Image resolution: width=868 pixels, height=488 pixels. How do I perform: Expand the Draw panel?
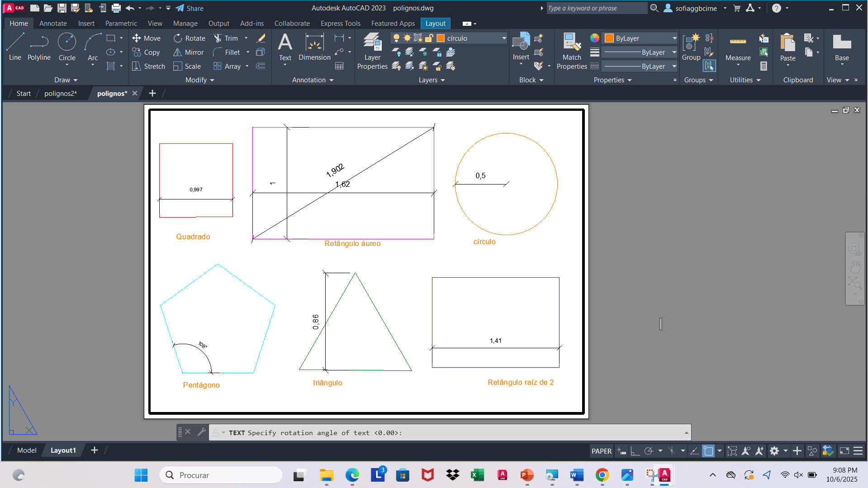tap(66, 80)
